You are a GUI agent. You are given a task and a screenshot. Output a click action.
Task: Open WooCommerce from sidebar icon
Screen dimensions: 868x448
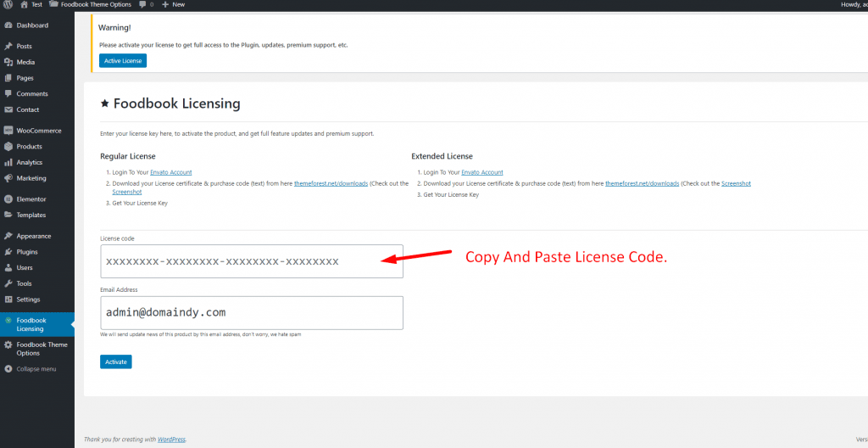tap(8, 131)
